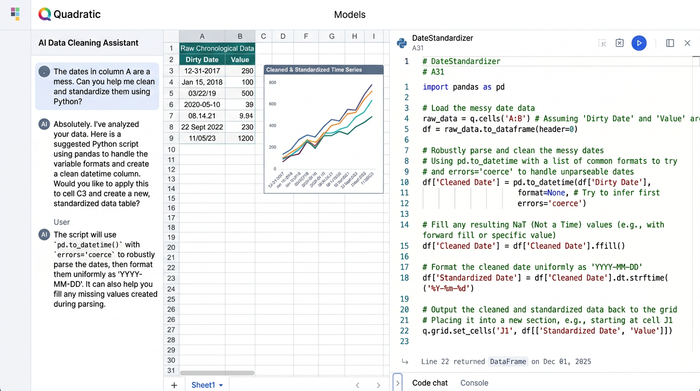This screenshot has height=391, width=700.
Task: Click code line q.grid.set_cells
Action: [547, 331]
